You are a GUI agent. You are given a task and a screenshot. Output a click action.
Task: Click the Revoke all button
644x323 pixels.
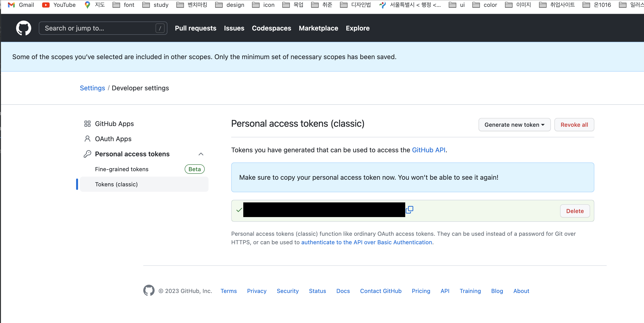tap(574, 125)
